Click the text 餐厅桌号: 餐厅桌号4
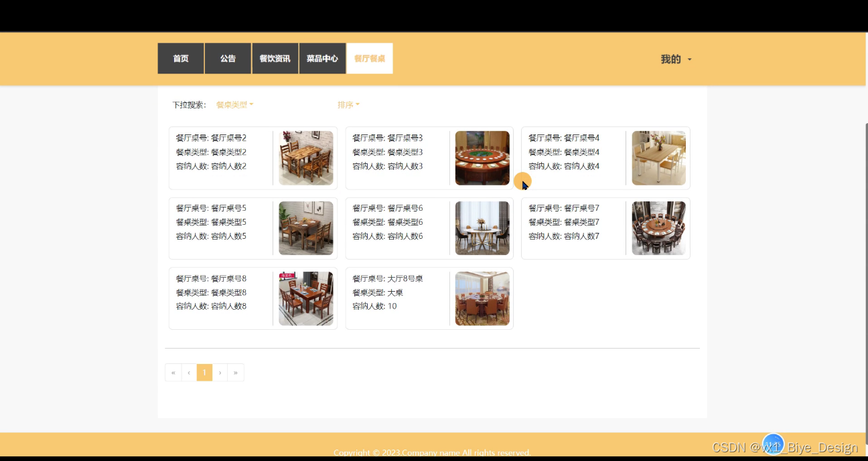The width and height of the screenshot is (868, 461). coord(564,138)
